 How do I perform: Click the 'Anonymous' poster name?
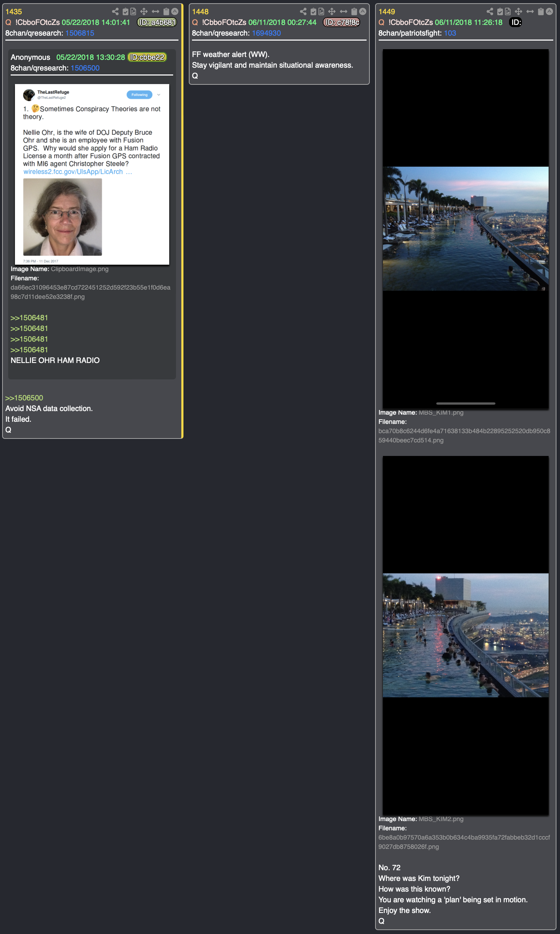(x=30, y=57)
